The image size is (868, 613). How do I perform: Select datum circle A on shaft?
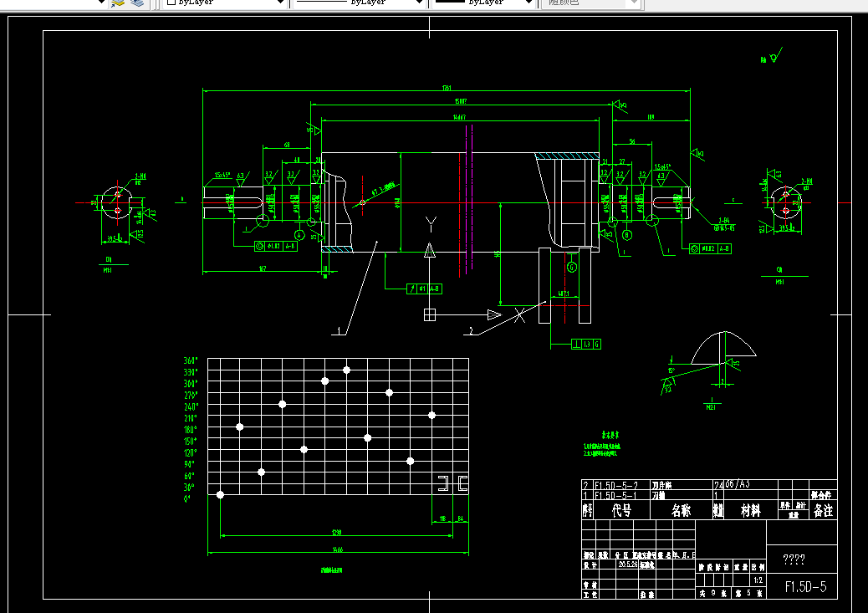299,235
